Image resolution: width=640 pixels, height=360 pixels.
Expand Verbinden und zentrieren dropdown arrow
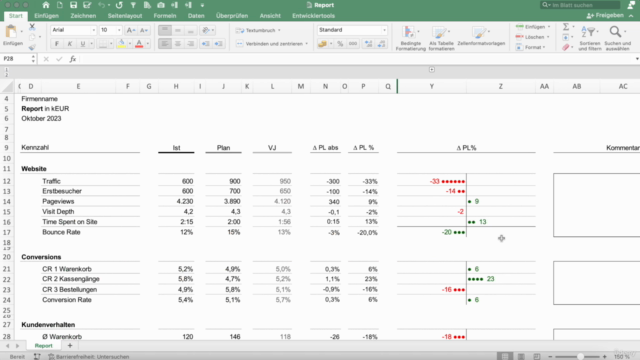(307, 44)
